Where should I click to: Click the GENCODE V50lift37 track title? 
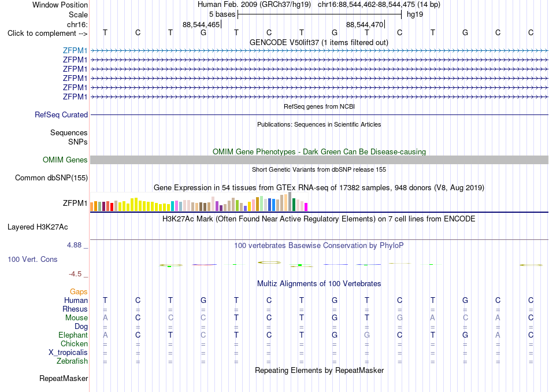click(319, 42)
